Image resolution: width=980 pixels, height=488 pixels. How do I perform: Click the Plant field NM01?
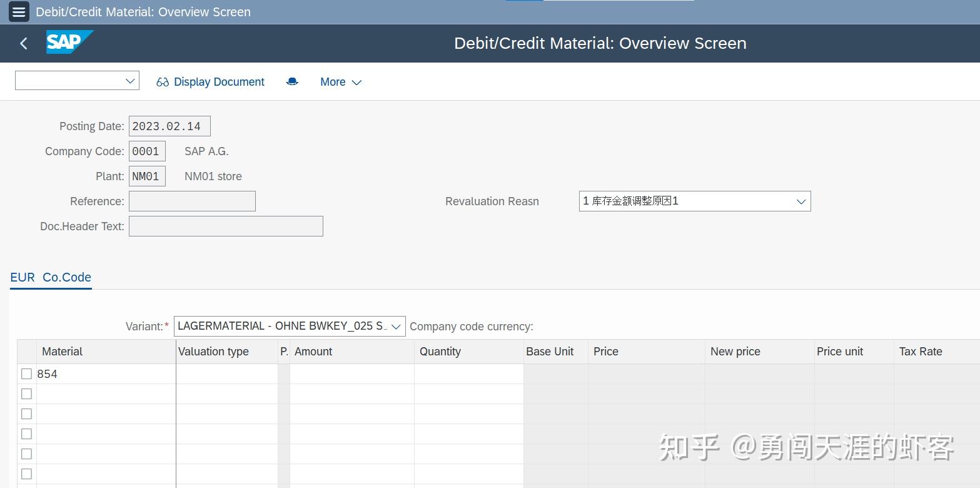pyautogui.click(x=147, y=176)
